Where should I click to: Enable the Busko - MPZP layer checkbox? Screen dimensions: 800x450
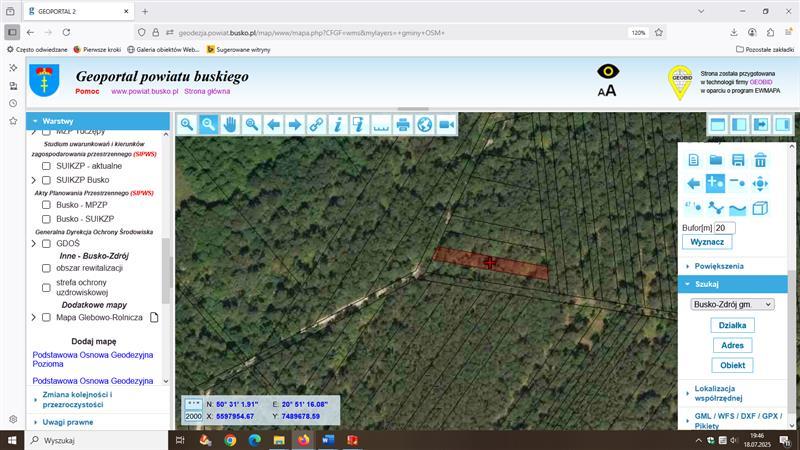tap(46, 205)
